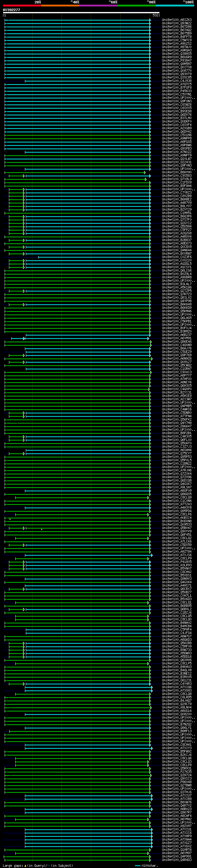
Task: Select the label UniRef100_C7YRZ3
Action: coord(177,193)
